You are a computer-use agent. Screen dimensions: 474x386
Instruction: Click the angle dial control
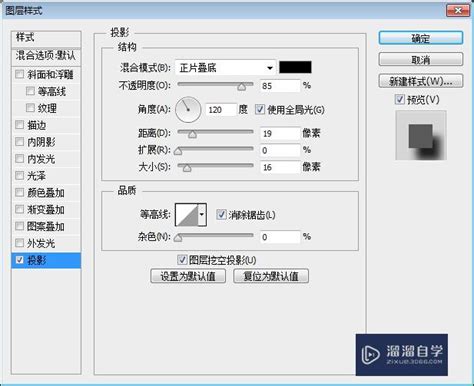pos(188,109)
